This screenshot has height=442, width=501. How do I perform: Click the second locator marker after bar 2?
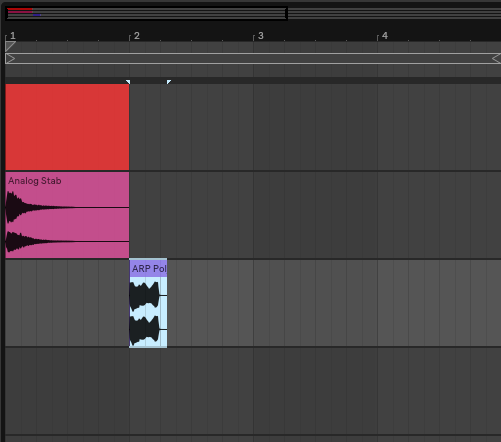(x=169, y=82)
